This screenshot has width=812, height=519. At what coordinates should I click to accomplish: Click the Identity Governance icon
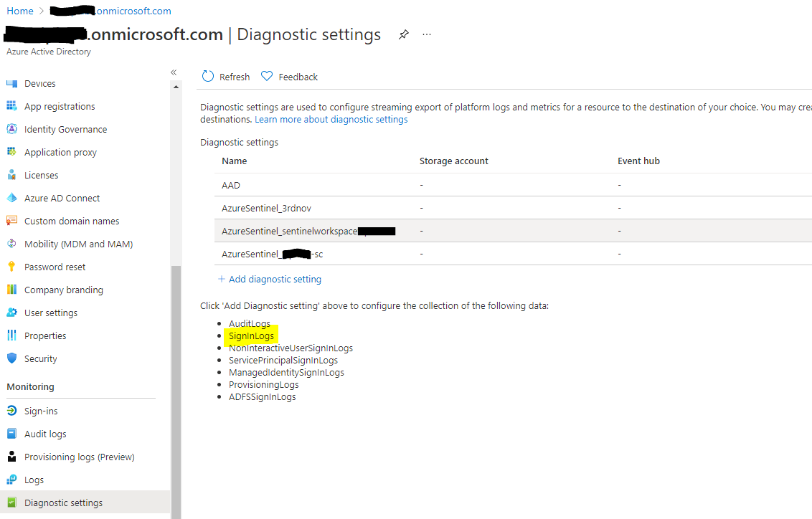click(11, 129)
